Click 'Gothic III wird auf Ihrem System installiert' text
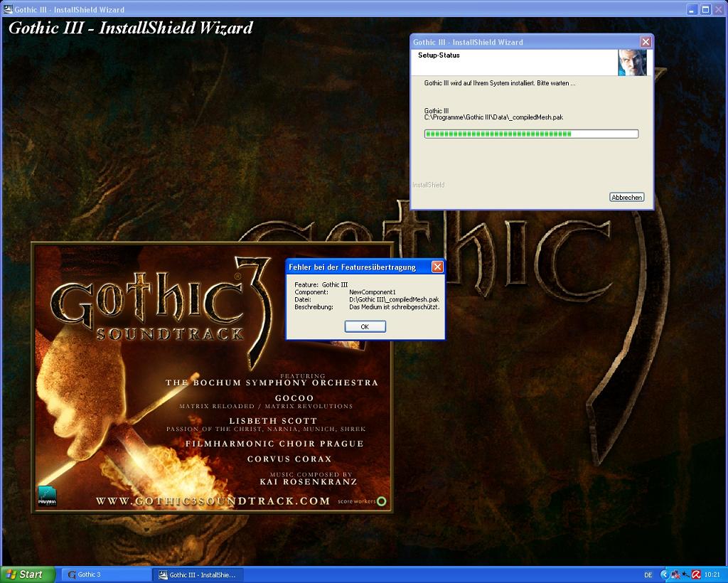 tap(500, 83)
